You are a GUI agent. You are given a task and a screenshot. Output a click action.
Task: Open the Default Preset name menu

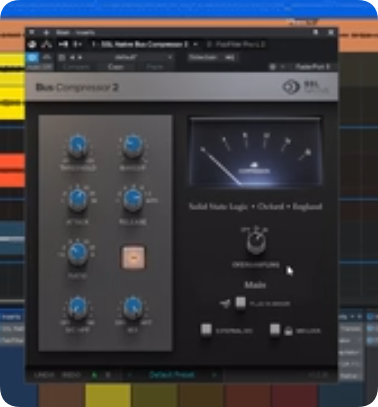tap(172, 375)
